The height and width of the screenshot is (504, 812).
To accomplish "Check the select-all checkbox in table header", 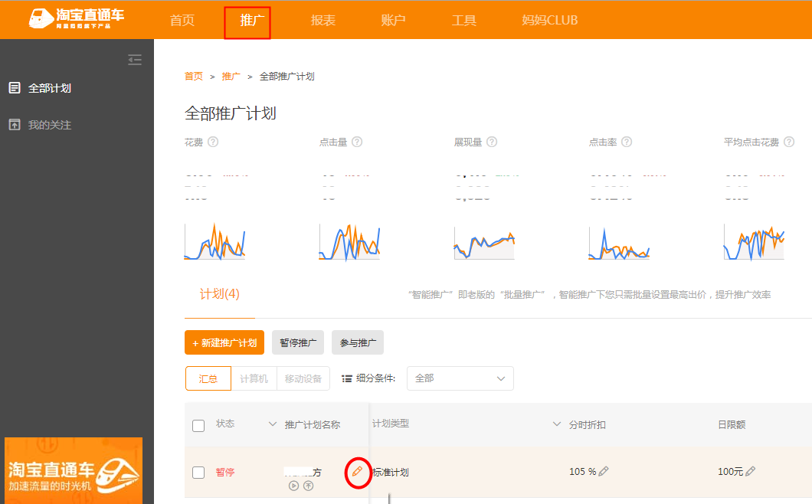I will (x=198, y=425).
